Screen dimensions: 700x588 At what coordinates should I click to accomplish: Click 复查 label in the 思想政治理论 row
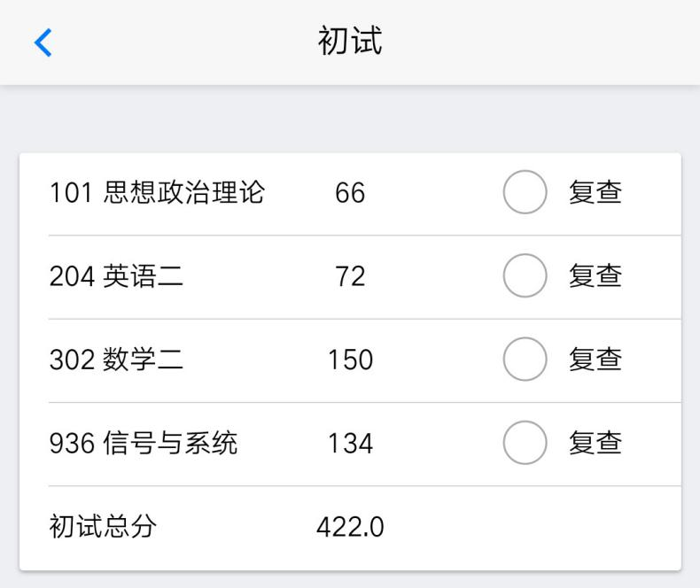(595, 192)
